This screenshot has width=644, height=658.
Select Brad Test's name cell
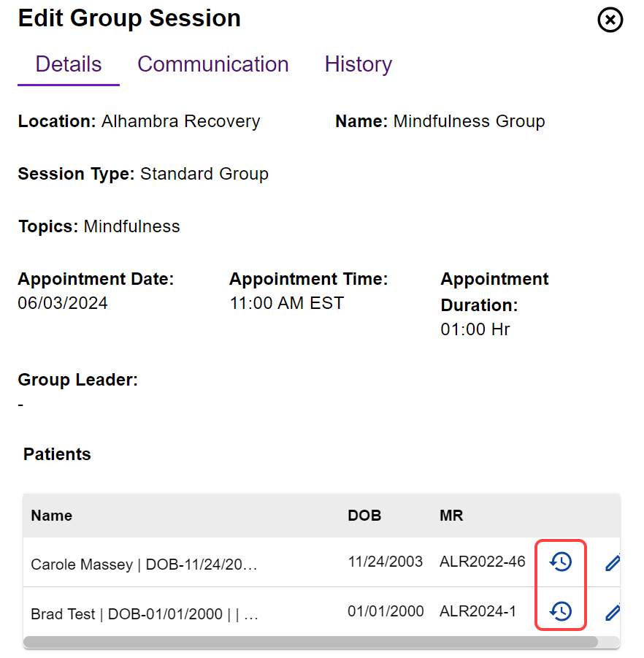point(145,614)
